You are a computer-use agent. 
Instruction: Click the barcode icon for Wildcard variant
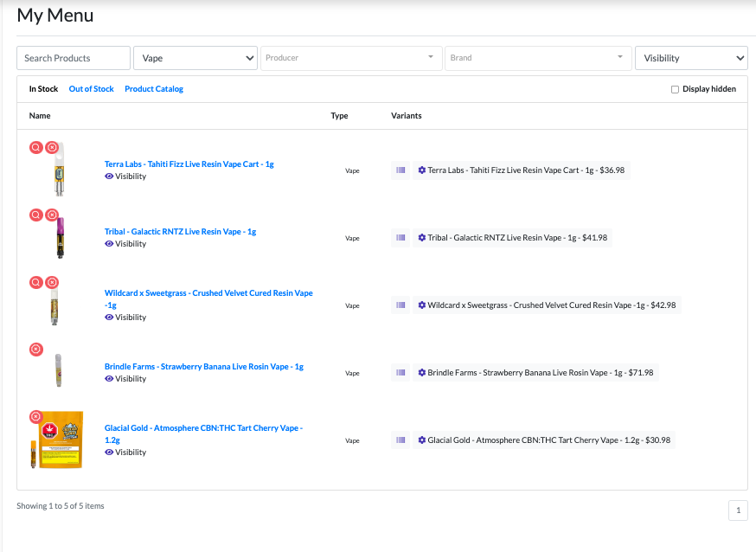click(400, 305)
